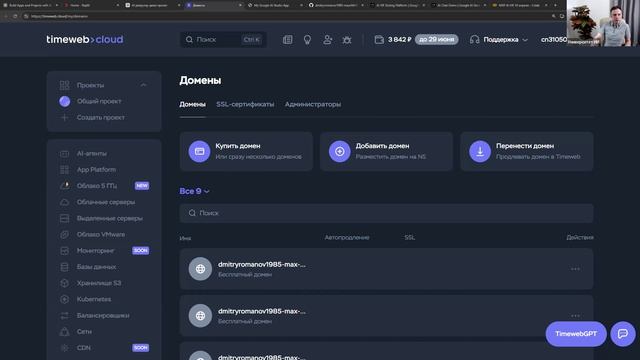
Task: Open the chat bubble icon button
Action: click(x=623, y=334)
